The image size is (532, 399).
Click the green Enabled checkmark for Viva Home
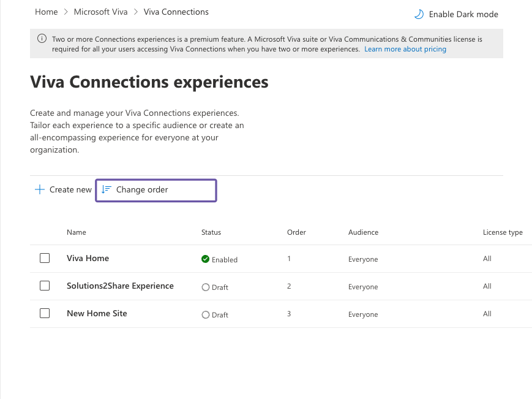205,259
